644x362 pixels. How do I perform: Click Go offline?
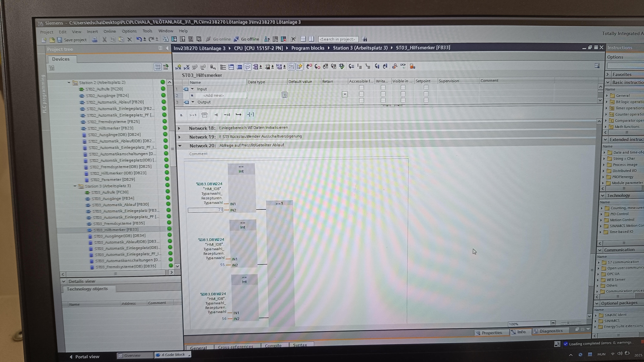click(x=247, y=39)
